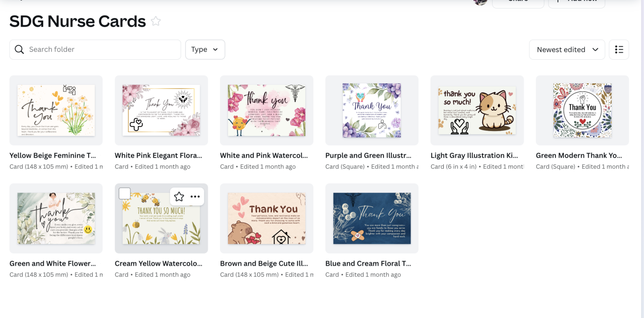Open Blue and Cream Floral card thumbnail
The width and height of the screenshot is (644, 318).
pos(372,219)
